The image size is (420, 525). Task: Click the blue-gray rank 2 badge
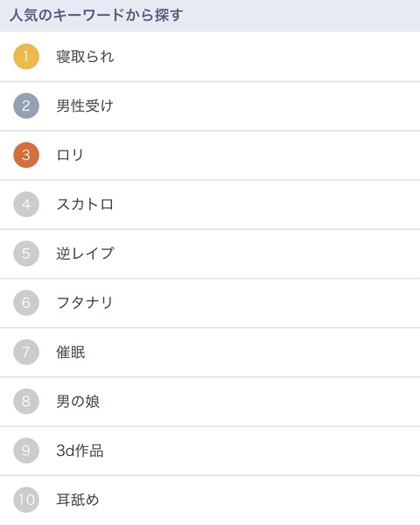[26, 106]
